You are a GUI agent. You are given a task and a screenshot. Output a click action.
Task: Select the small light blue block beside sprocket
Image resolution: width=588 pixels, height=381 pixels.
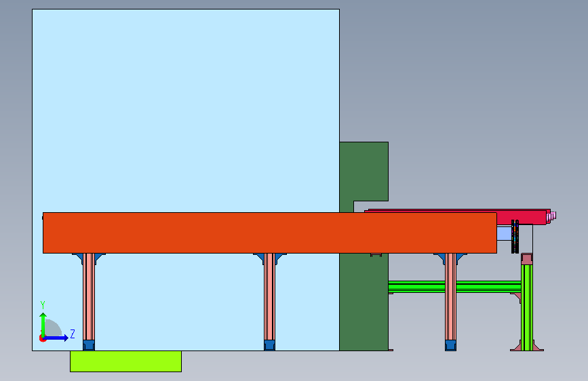pyautogui.click(x=504, y=233)
